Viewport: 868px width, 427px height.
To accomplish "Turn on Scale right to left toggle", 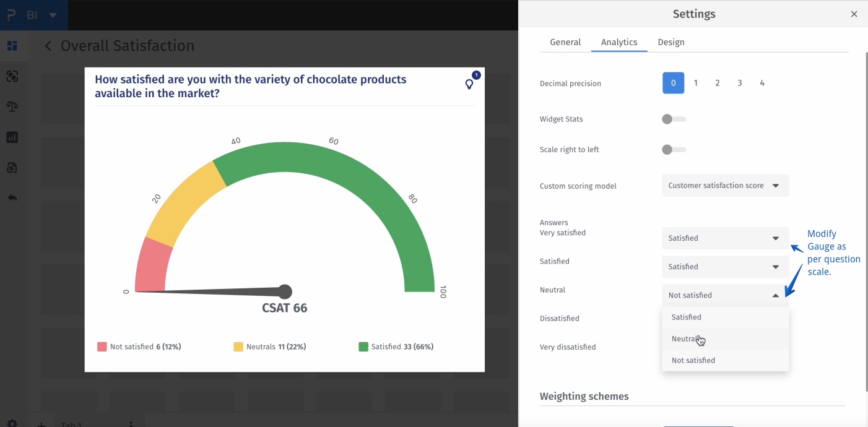I will 674,150.
